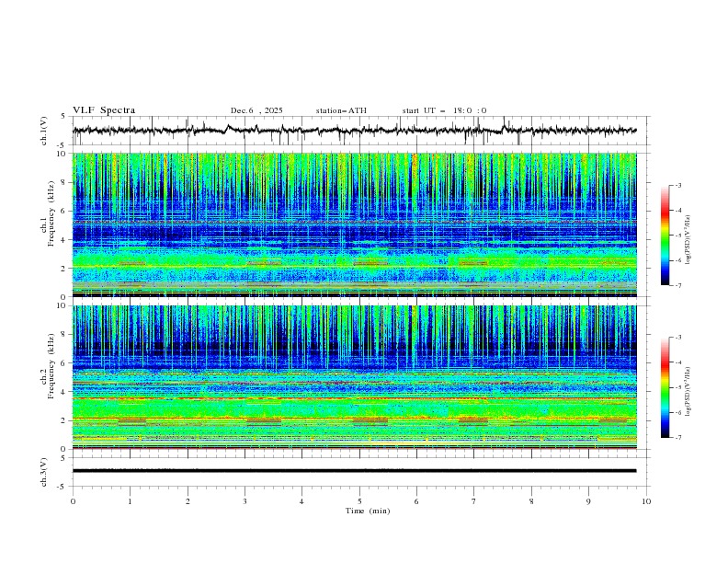Click time axis tick label '3'

coord(245,501)
